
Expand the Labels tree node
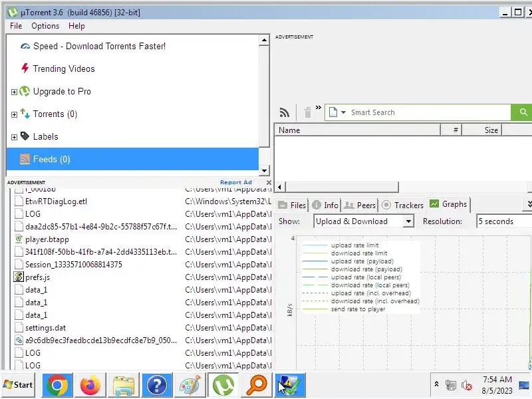14,137
